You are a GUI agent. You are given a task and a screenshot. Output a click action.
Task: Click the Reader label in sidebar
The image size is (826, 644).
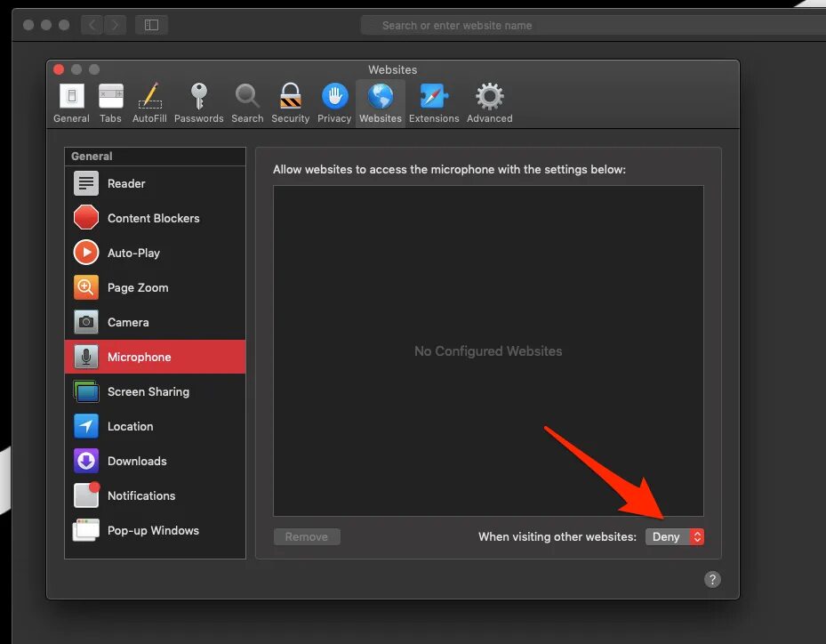coord(126,183)
